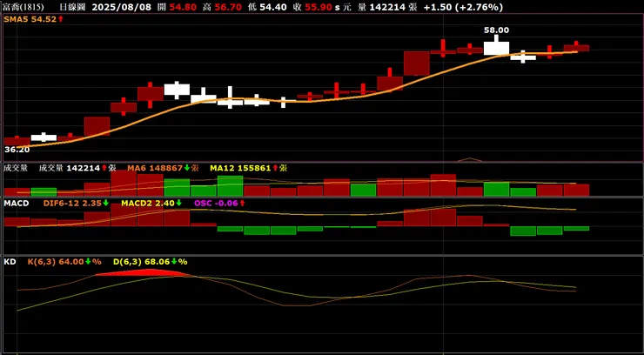
Task: Click the KD panel title
Action: (10, 261)
